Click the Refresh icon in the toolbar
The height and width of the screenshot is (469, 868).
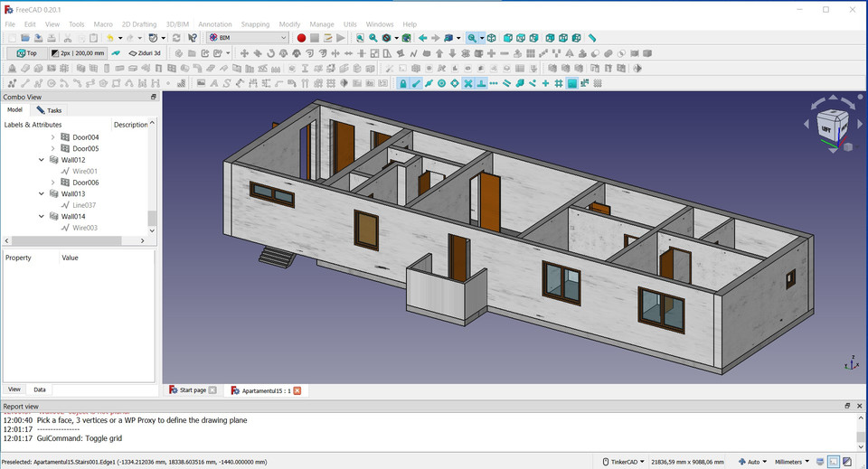point(176,38)
